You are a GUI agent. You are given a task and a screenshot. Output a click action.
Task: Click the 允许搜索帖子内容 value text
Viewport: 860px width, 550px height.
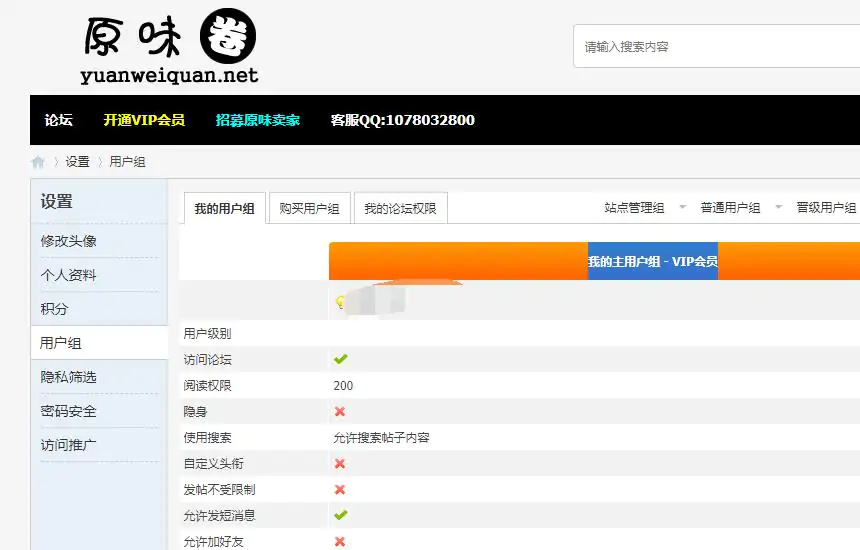tap(381, 438)
